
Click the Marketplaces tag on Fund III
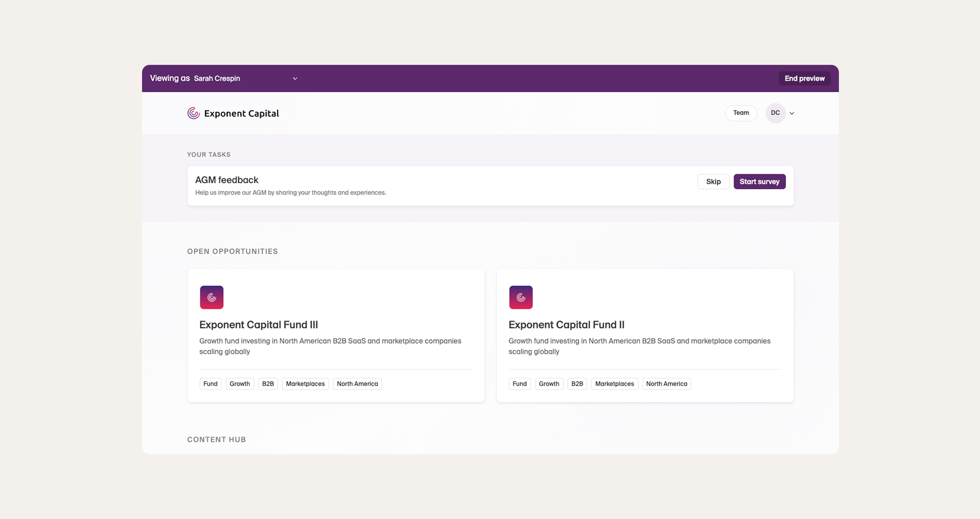(x=305, y=384)
